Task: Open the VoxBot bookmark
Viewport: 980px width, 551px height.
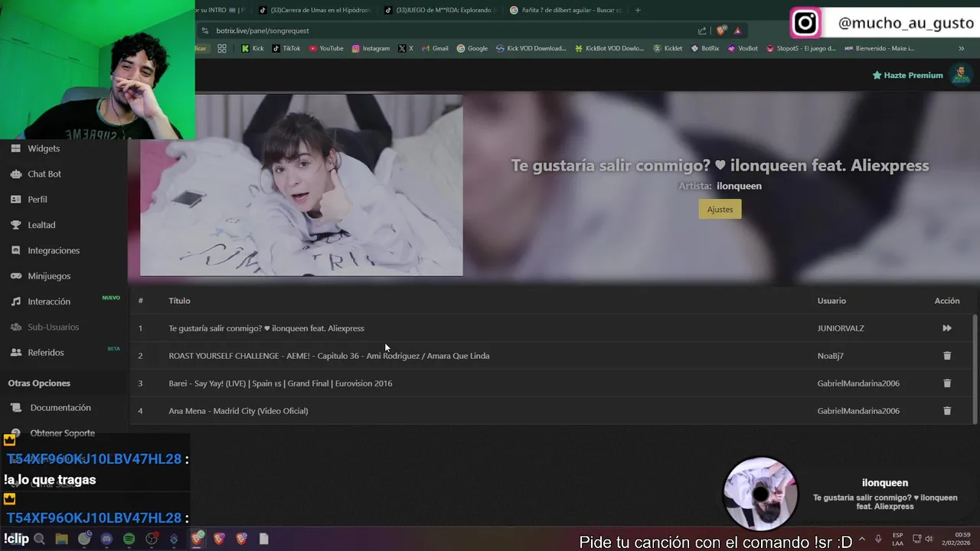Action: coord(743,48)
